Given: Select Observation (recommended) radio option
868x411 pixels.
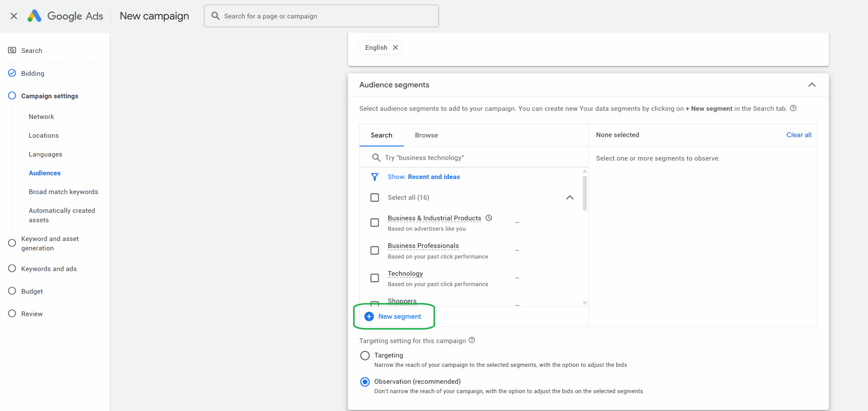Looking at the screenshot, I should pyautogui.click(x=365, y=382).
